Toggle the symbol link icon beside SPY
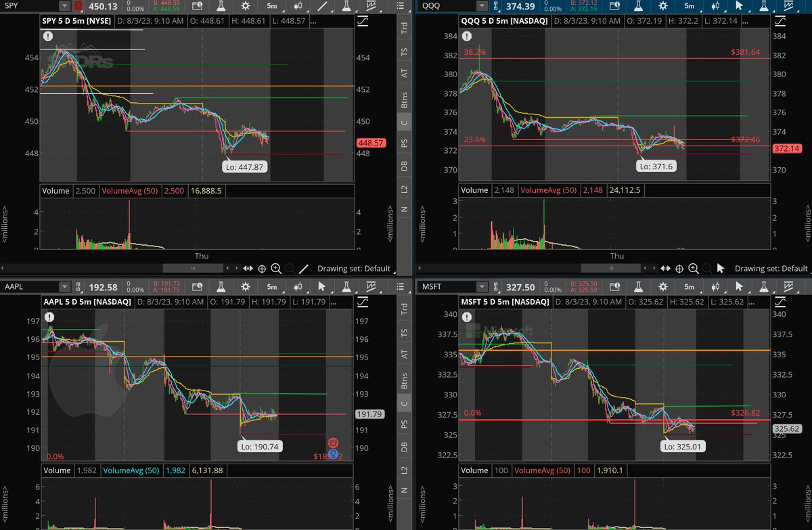Screen dimensions: 812x530 click(78, 6)
